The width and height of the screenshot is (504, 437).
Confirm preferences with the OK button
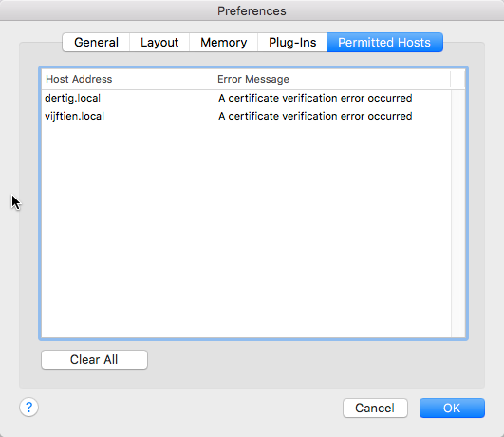pos(452,408)
